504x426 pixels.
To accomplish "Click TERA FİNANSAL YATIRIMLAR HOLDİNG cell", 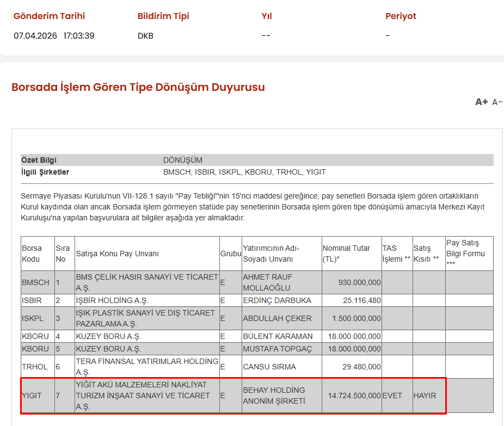I will pos(147,367).
